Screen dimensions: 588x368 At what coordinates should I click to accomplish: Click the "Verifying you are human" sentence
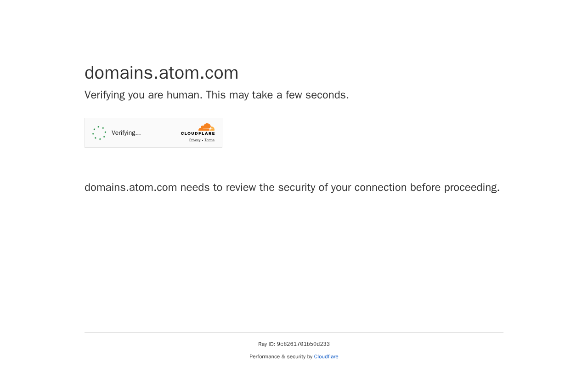[143, 95]
